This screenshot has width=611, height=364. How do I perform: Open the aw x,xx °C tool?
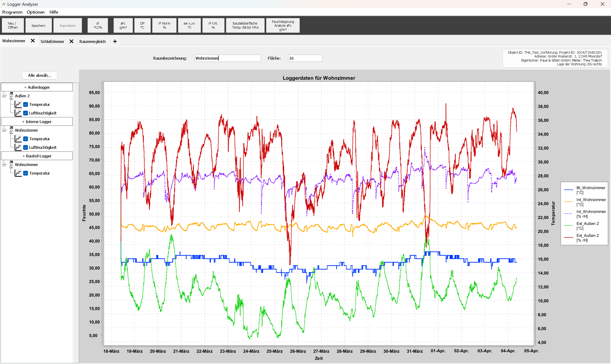pyautogui.click(x=189, y=25)
